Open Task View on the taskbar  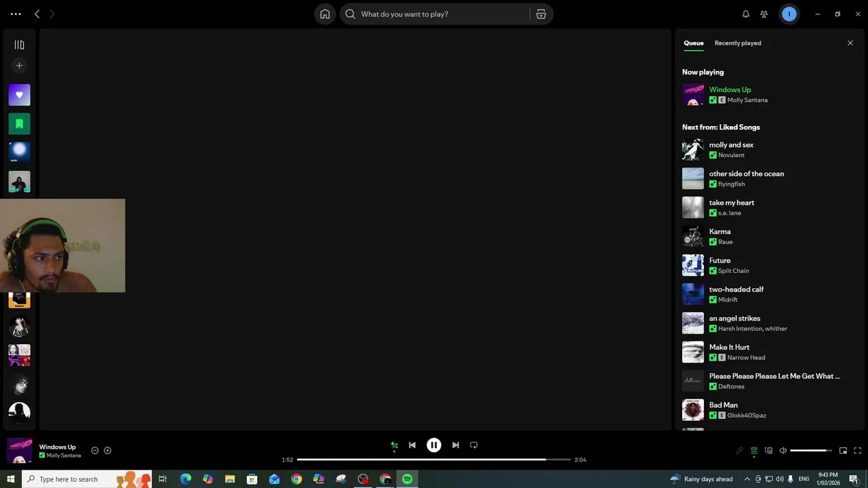click(x=163, y=479)
